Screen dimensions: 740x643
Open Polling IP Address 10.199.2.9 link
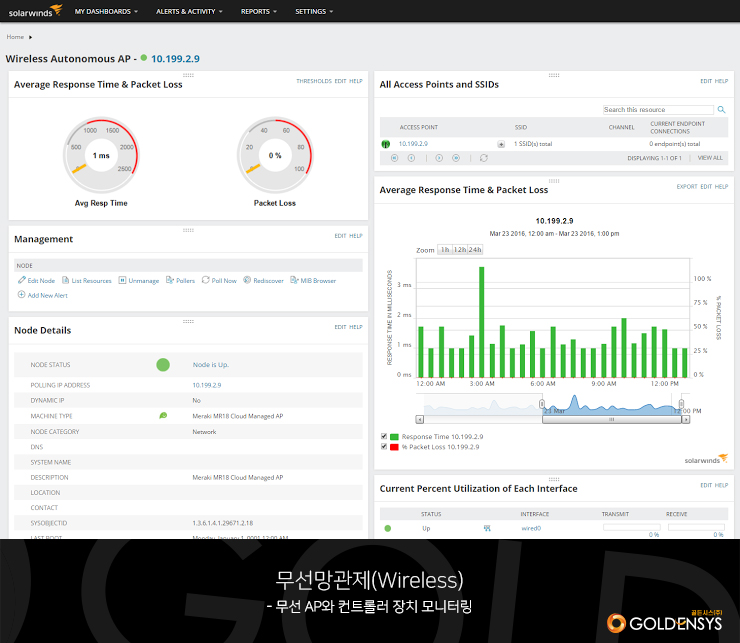click(207, 385)
